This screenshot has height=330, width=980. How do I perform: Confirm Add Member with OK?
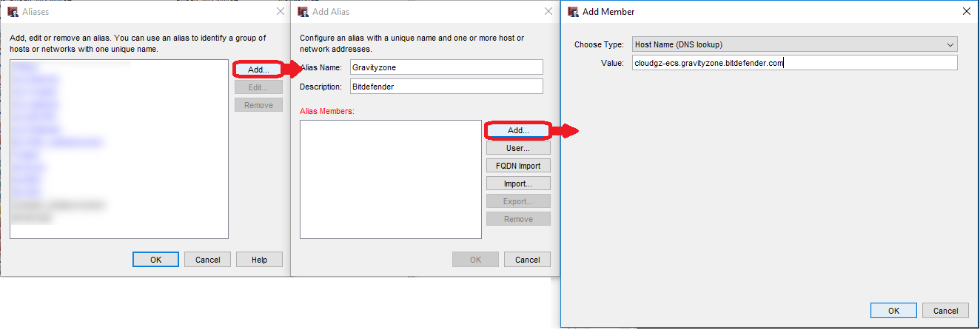(x=893, y=311)
